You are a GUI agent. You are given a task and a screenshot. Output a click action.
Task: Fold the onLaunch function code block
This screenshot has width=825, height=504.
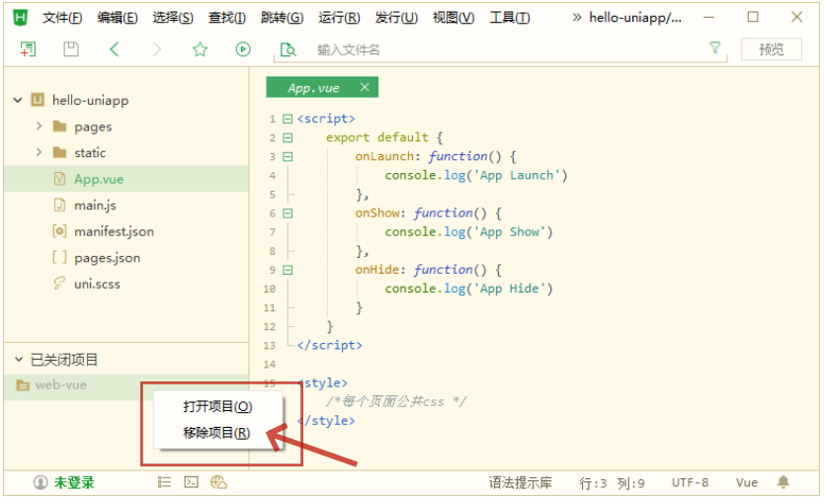(288, 156)
